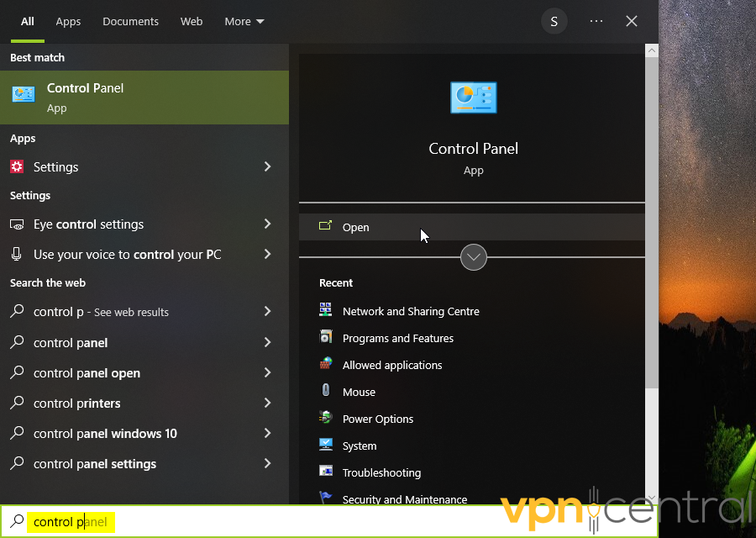Open Programs and Features
756x538 pixels.
pyautogui.click(x=398, y=338)
